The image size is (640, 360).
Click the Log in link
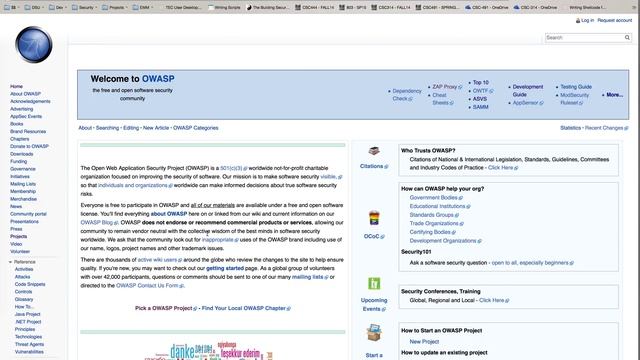pyautogui.click(x=588, y=20)
